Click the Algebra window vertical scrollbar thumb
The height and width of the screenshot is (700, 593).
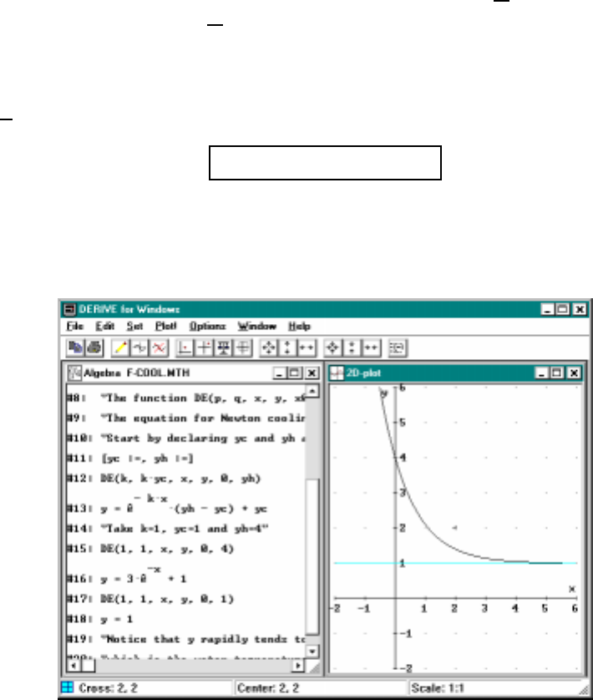point(312,556)
